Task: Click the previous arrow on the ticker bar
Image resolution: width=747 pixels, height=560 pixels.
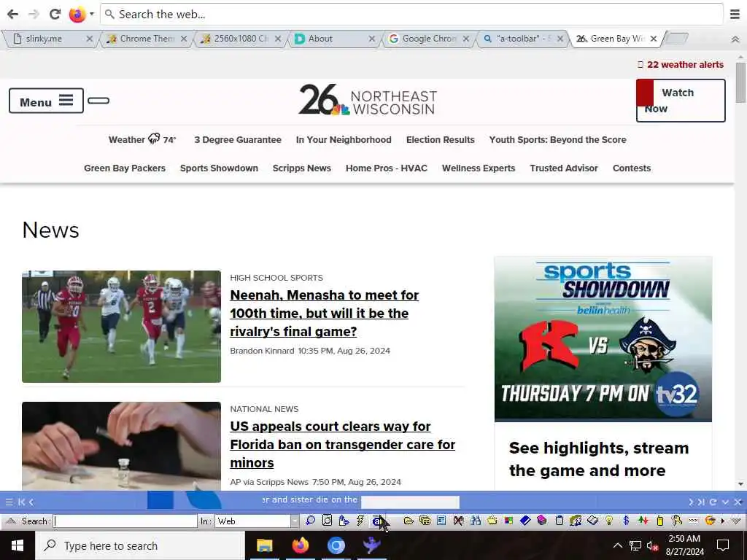Action: coord(31,502)
